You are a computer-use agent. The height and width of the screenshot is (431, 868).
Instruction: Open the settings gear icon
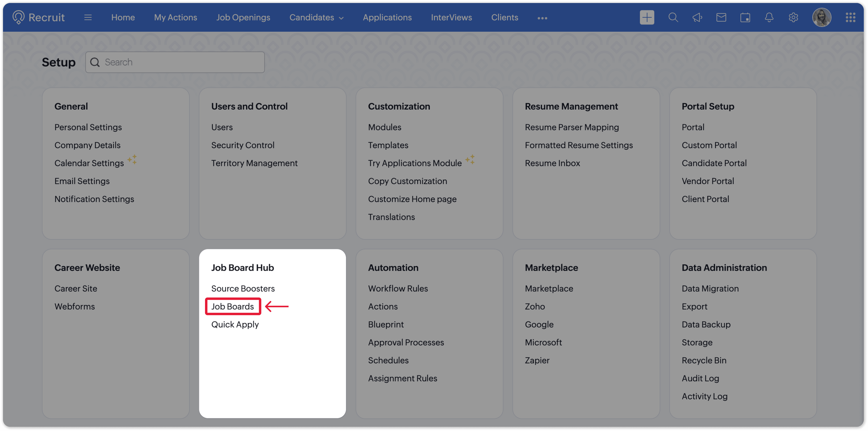pos(793,18)
